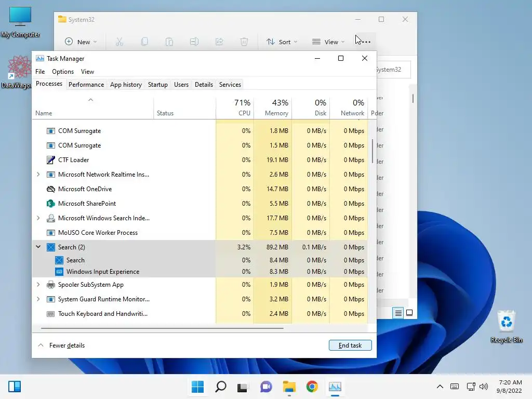Open the Sort dropdown in System32 window
This screenshot has width=532, height=399.
[282, 42]
